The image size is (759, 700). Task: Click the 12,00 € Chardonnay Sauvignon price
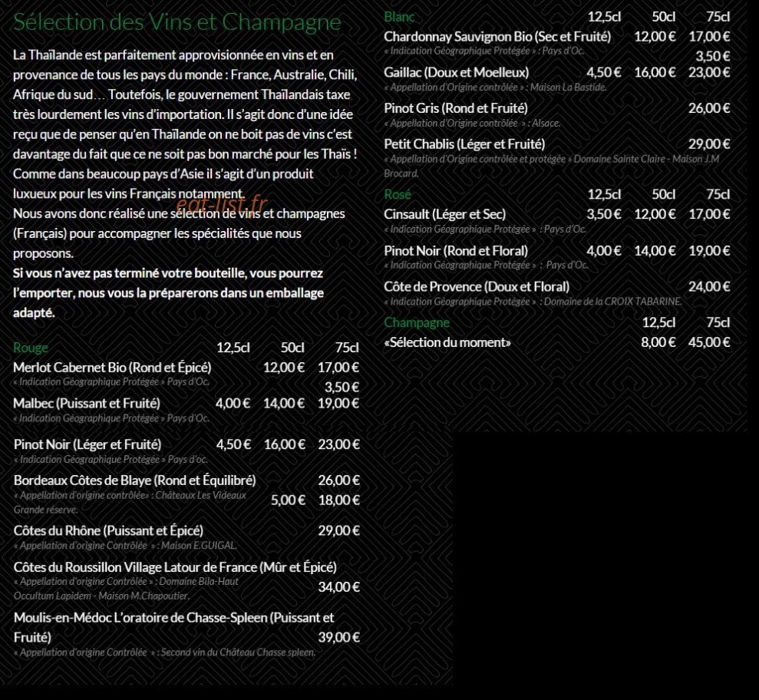pyautogui.click(x=655, y=36)
